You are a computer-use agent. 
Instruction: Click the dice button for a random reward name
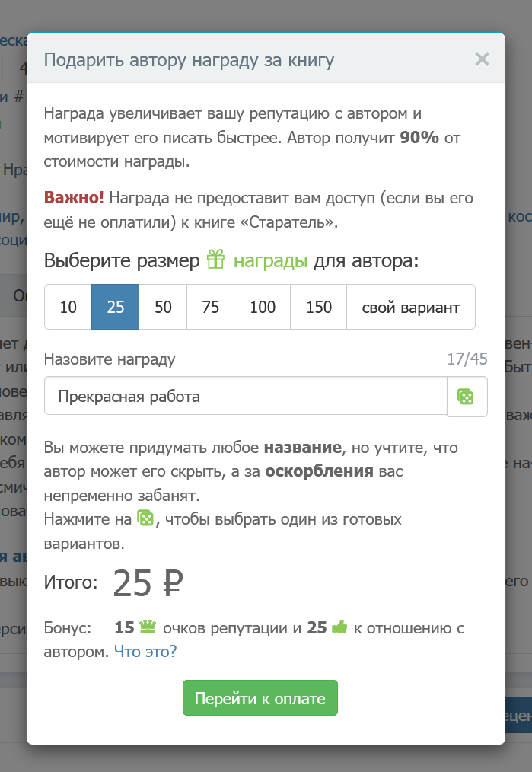pyautogui.click(x=467, y=397)
